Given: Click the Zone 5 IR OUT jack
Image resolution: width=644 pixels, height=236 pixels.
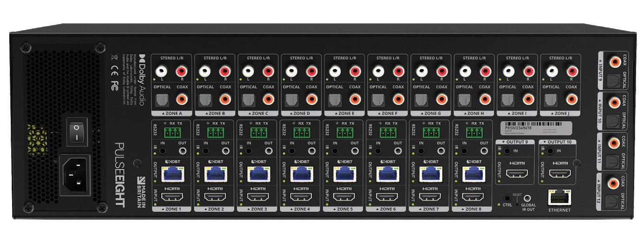Looking at the screenshot, I should pos(355,151).
